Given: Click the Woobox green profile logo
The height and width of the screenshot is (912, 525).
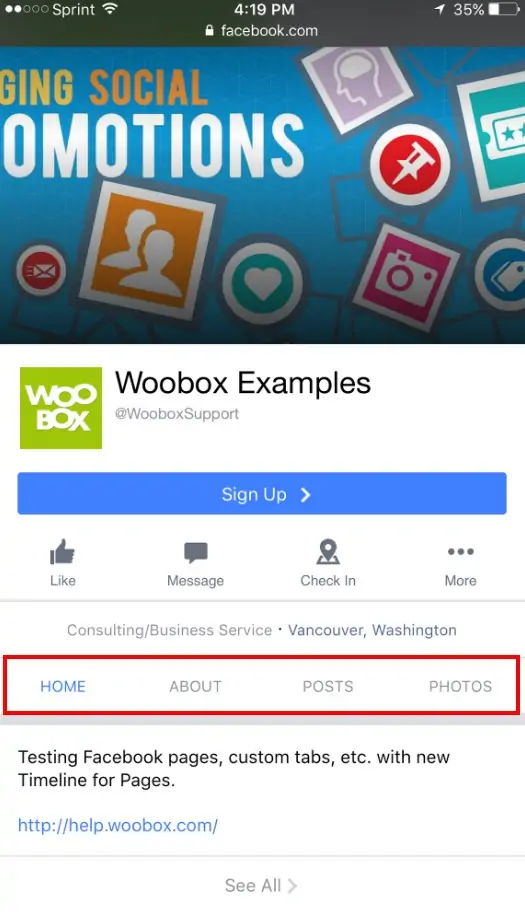Looking at the screenshot, I should (x=61, y=408).
